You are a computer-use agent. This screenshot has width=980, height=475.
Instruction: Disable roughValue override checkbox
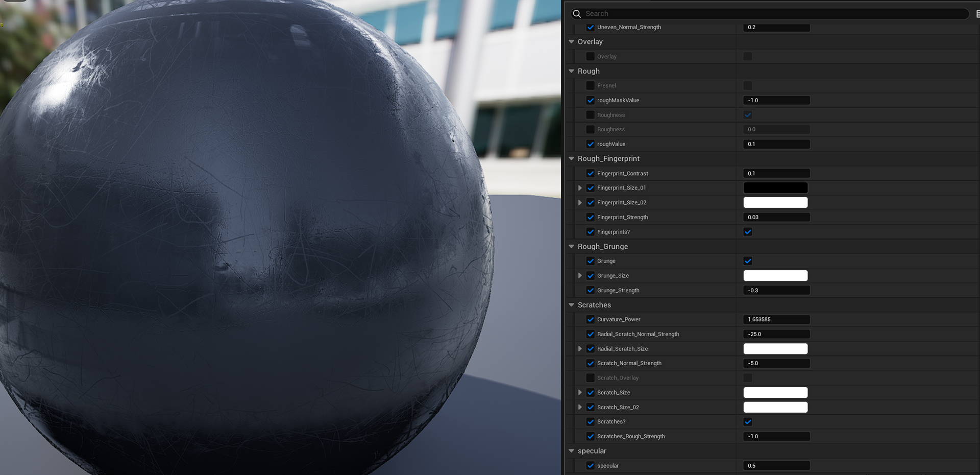pos(591,144)
